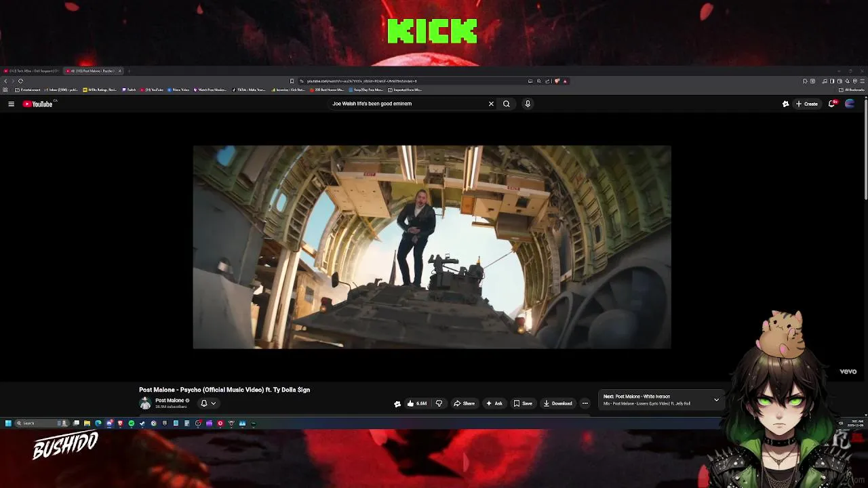Open the Post Malone channel name link
The image size is (868, 488).
click(x=170, y=401)
